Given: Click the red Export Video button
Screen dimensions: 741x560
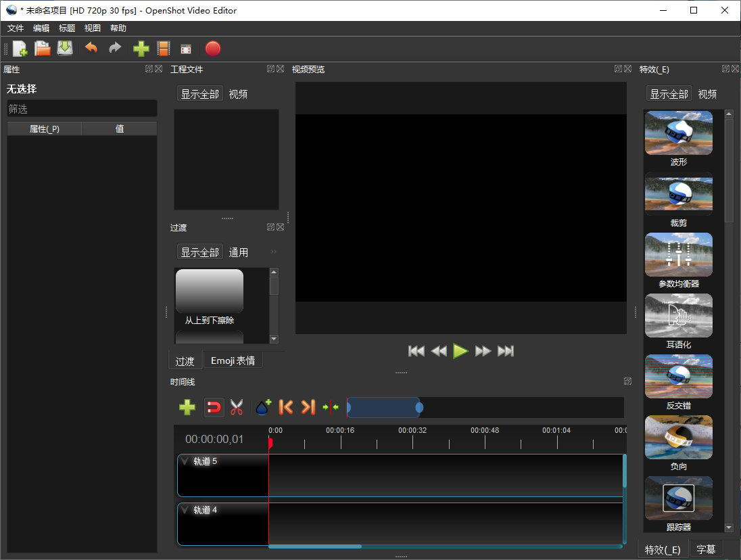Looking at the screenshot, I should tap(213, 49).
